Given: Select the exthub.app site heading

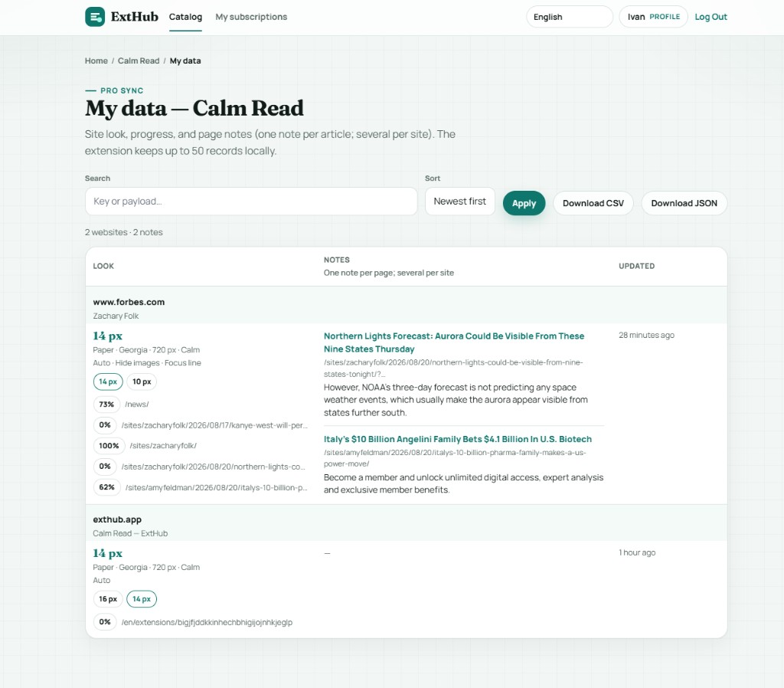Looking at the screenshot, I should [117, 519].
